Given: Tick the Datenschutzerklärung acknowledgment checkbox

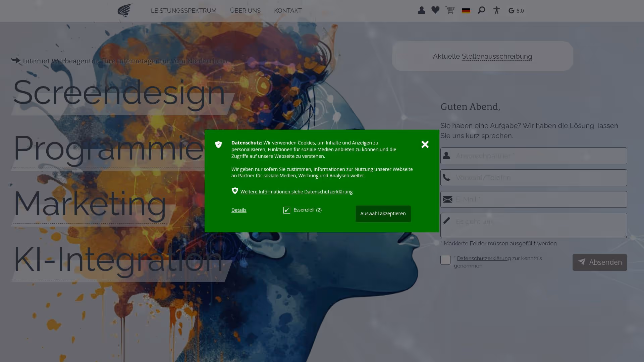Looking at the screenshot, I should coord(445,260).
